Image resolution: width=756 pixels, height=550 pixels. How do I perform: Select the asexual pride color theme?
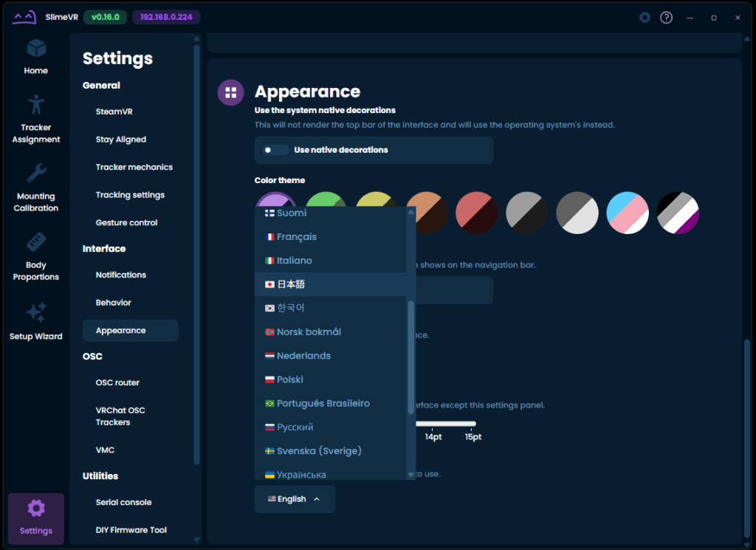coord(678,213)
